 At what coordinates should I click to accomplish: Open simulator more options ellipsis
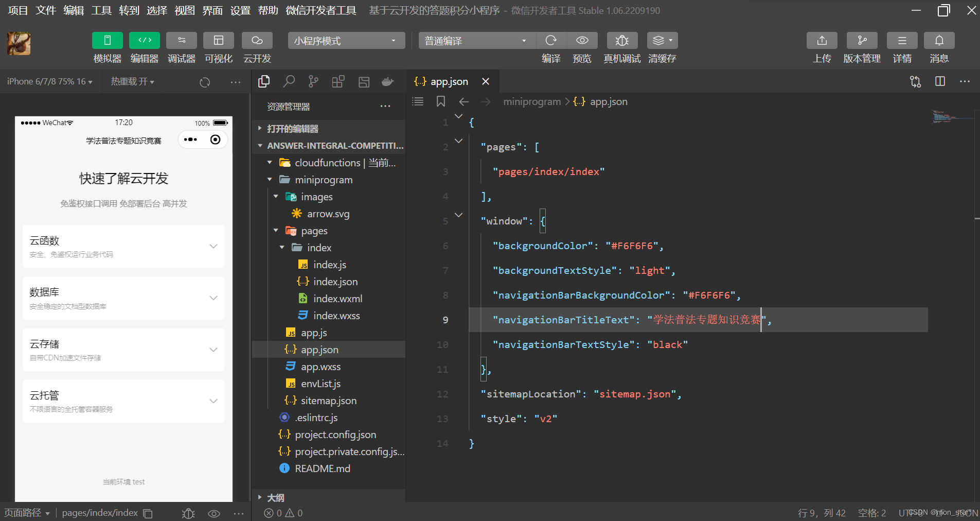click(236, 82)
